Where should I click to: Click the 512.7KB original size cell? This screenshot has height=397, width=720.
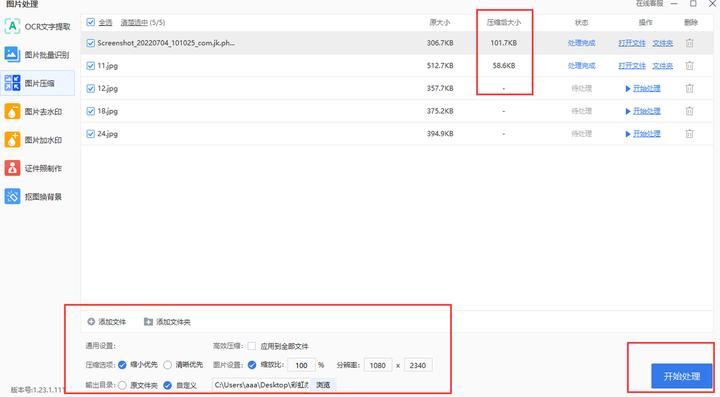coord(440,66)
